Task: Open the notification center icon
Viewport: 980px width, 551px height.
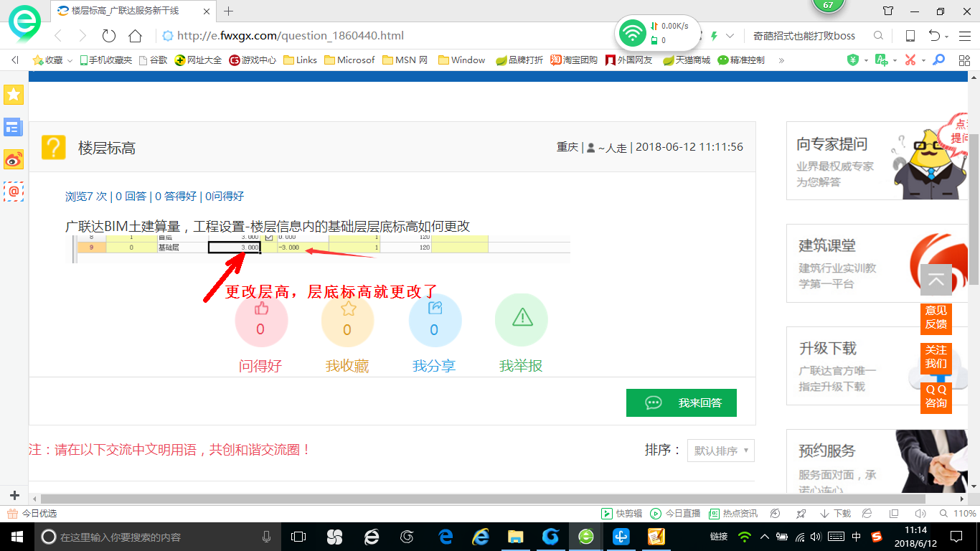Action: click(x=956, y=537)
